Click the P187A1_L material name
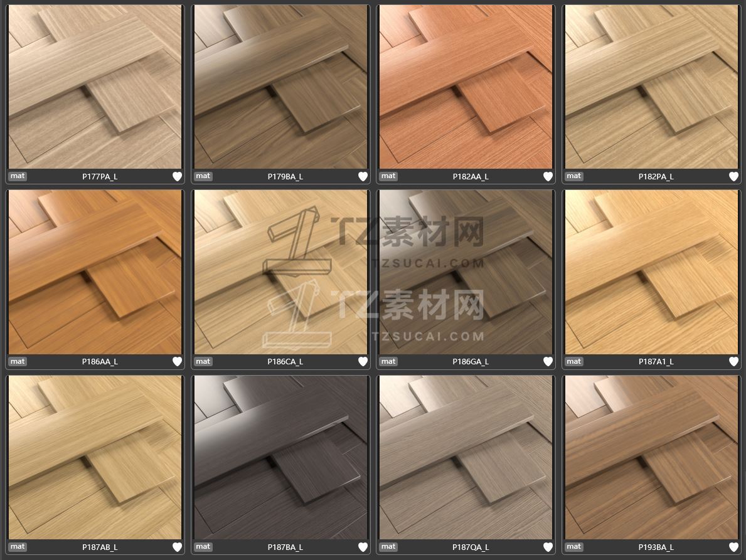 656,362
